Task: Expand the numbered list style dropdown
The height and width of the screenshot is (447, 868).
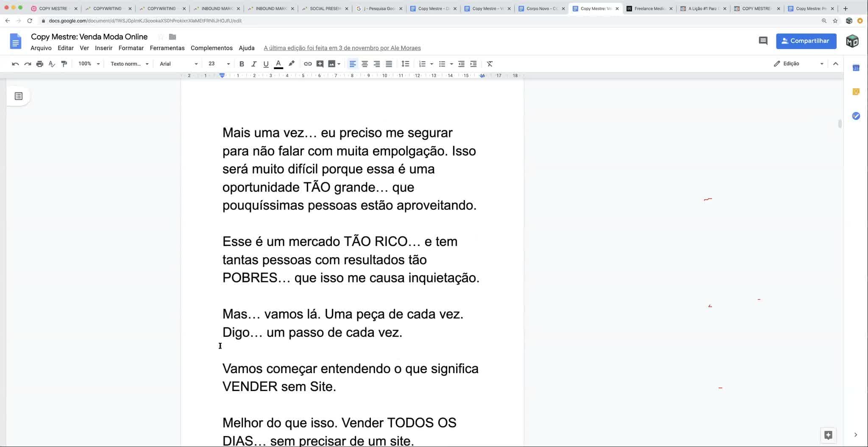Action: tap(431, 64)
